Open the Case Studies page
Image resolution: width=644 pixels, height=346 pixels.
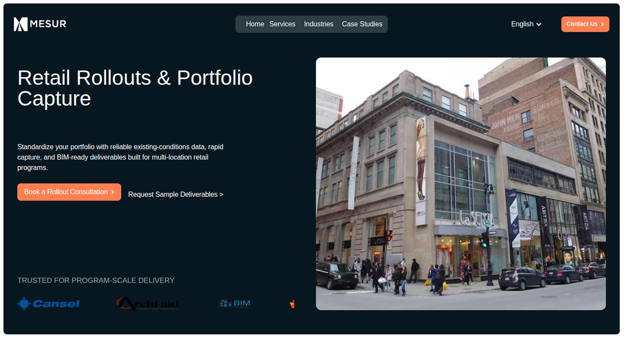[362, 24]
